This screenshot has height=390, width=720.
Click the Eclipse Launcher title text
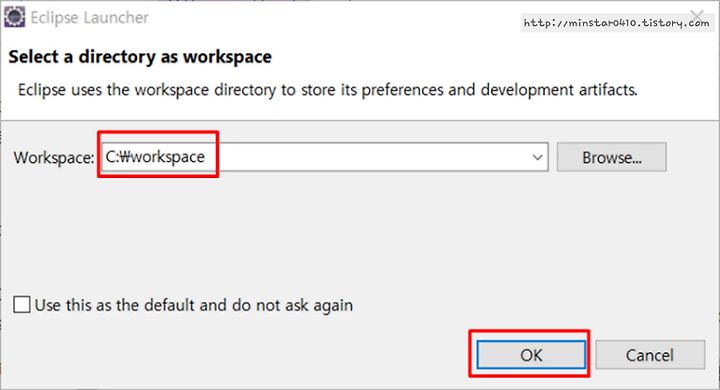90,17
